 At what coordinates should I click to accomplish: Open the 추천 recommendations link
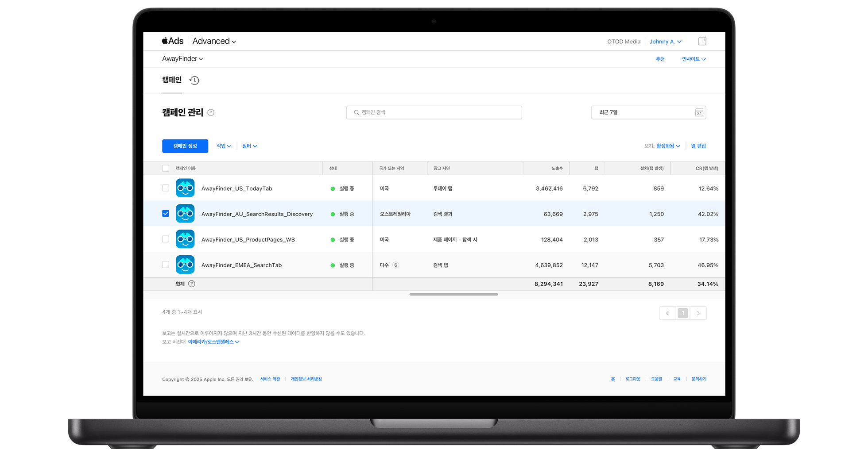click(x=660, y=59)
